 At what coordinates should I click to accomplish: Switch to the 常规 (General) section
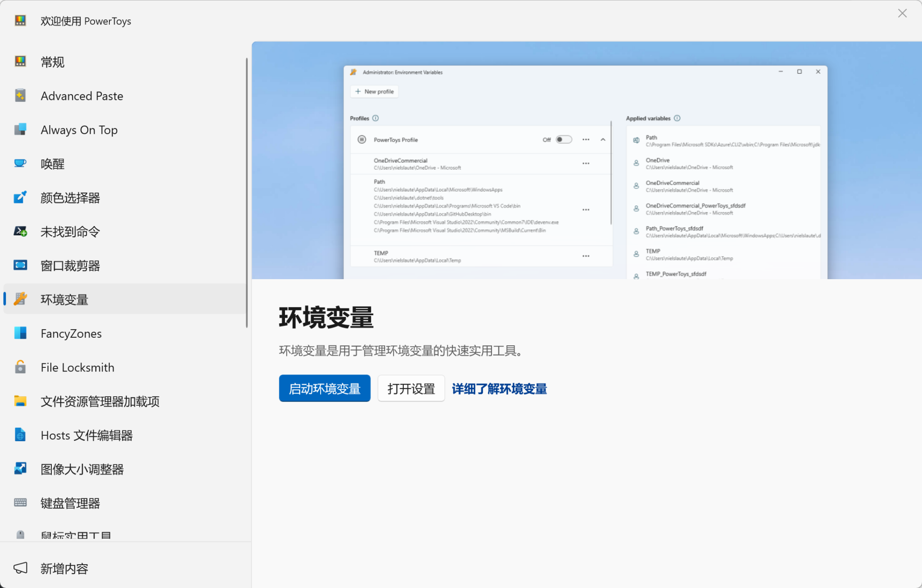point(52,62)
